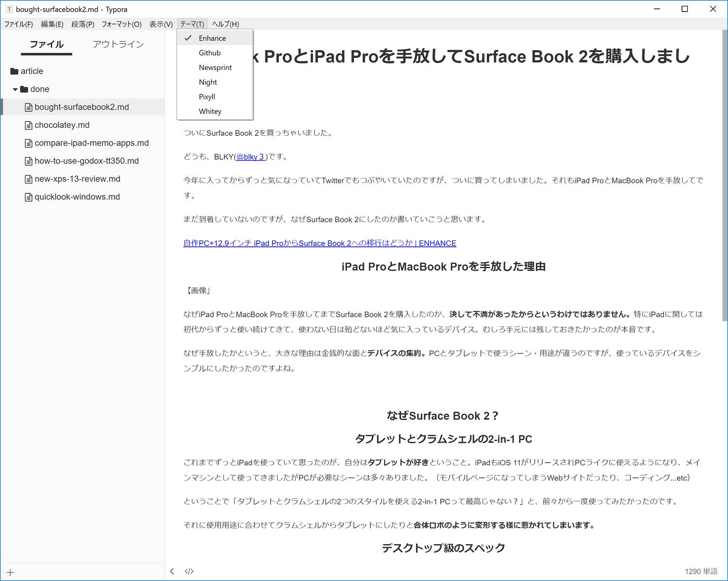Open compare-ipad-memo-apps.md file

coord(92,143)
